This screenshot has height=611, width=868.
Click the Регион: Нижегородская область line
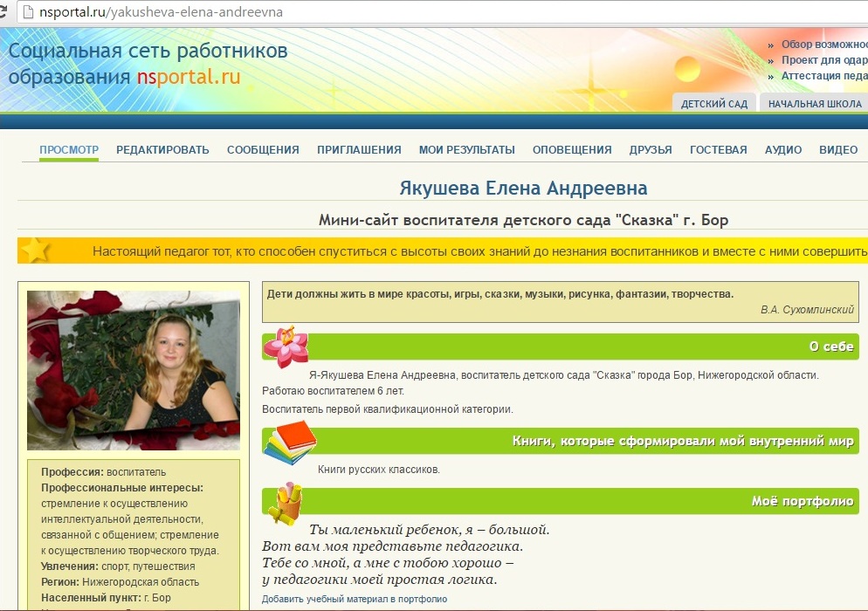[x=121, y=581]
